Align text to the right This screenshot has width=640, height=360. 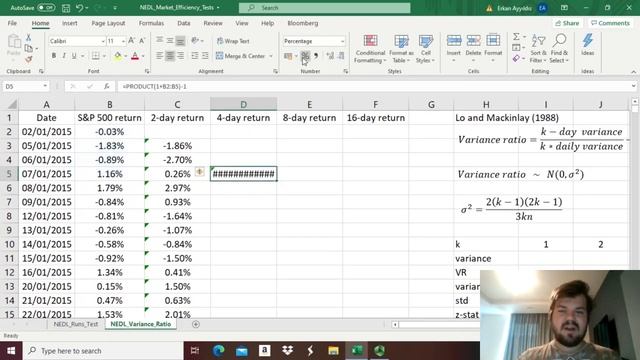180,56
